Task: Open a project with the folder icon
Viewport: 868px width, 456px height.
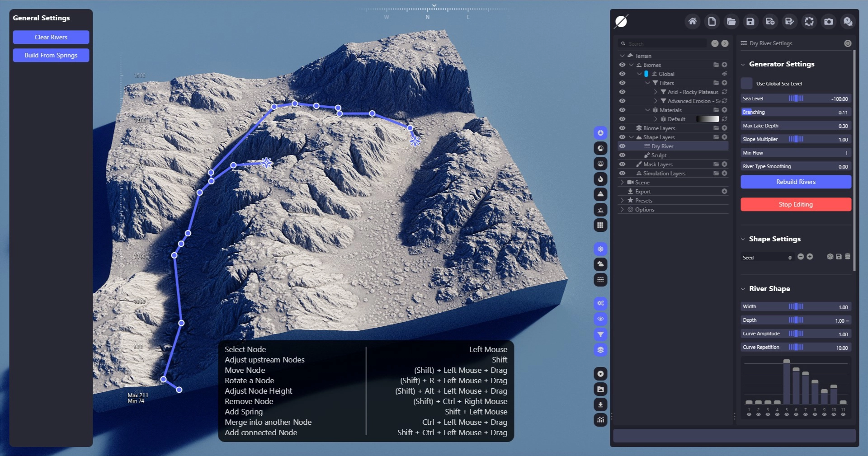Action: [x=731, y=21]
